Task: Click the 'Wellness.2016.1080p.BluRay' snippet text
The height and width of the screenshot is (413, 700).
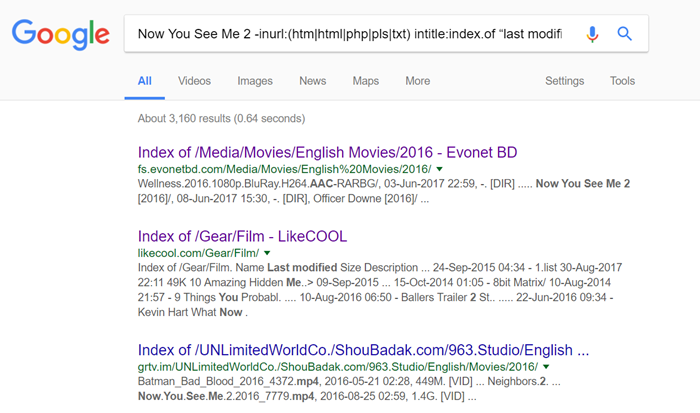Action: 222,184
